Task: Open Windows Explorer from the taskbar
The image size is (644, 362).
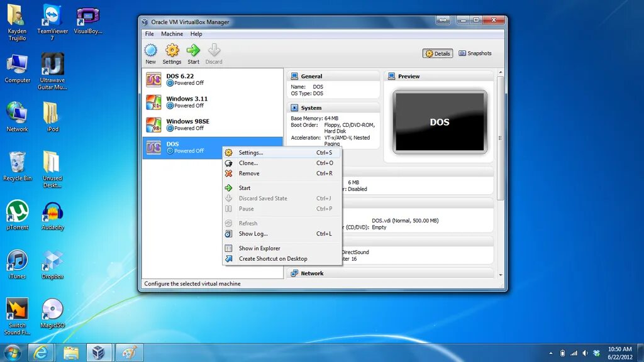Action: (70, 353)
